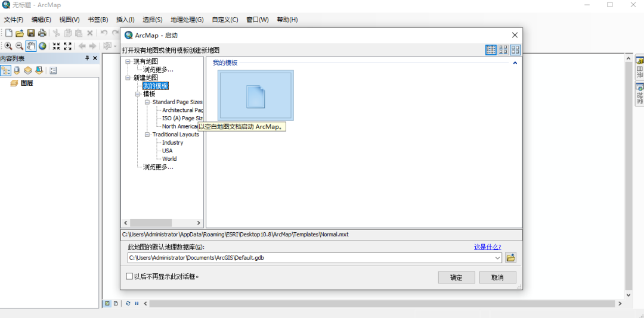The height and width of the screenshot is (318, 644).
Task: Select the Pan hand tool
Action: click(30, 46)
